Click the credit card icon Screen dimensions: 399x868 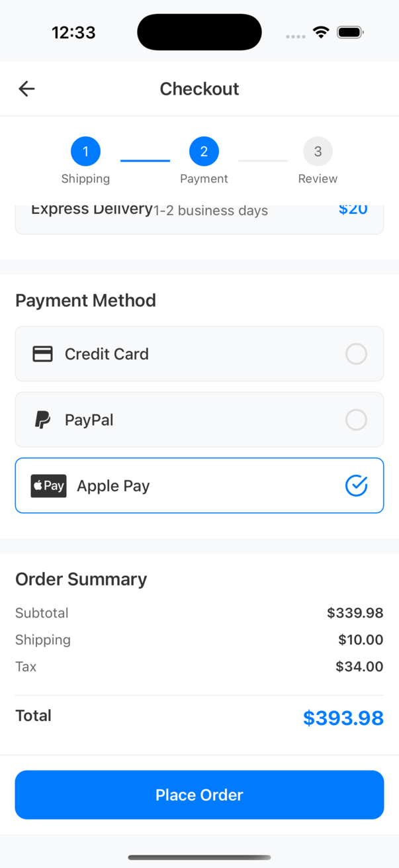[43, 354]
